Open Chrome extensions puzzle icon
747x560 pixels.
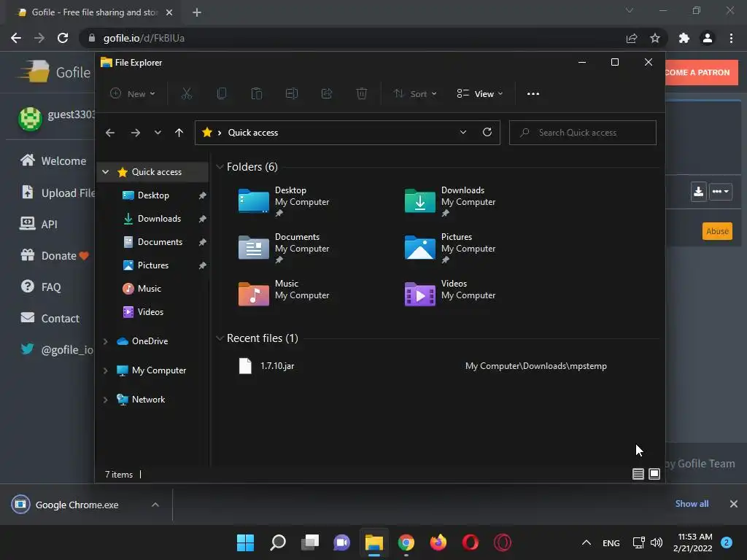684,38
